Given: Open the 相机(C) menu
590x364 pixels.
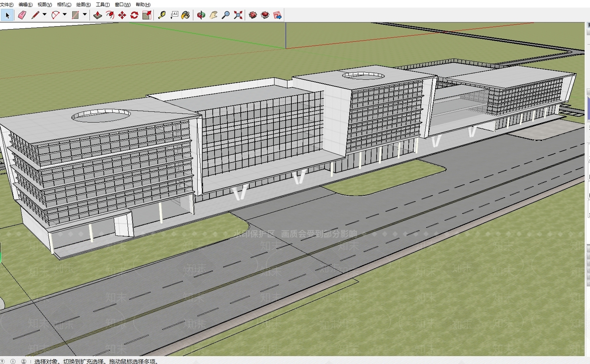Looking at the screenshot, I should 64,4.
